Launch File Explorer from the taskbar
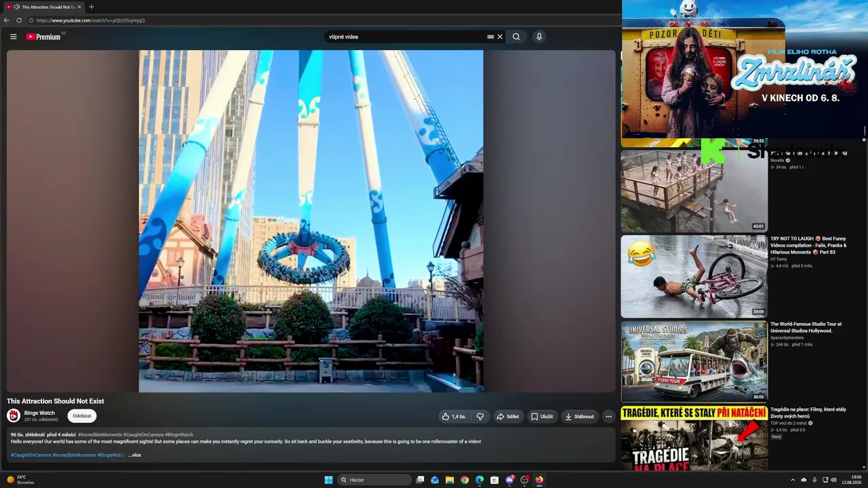The width and height of the screenshot is (868, 488). coord(450,480)
